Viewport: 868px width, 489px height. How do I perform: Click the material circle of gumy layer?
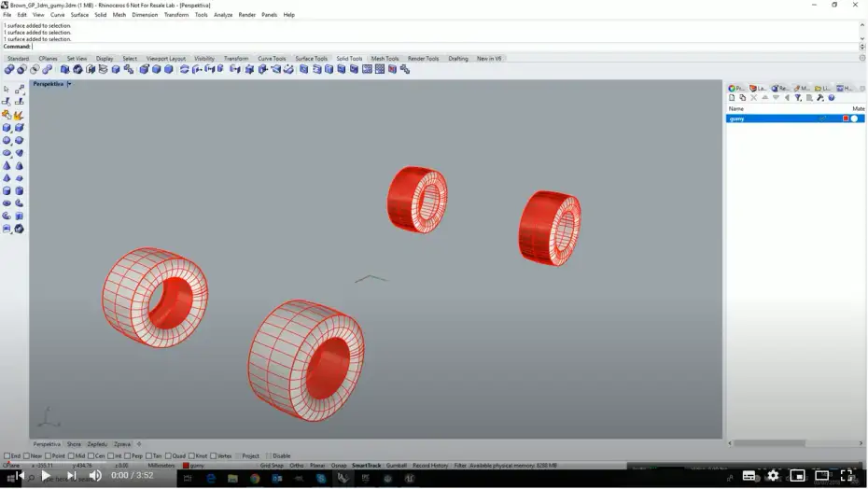click(x=855, y=119)
